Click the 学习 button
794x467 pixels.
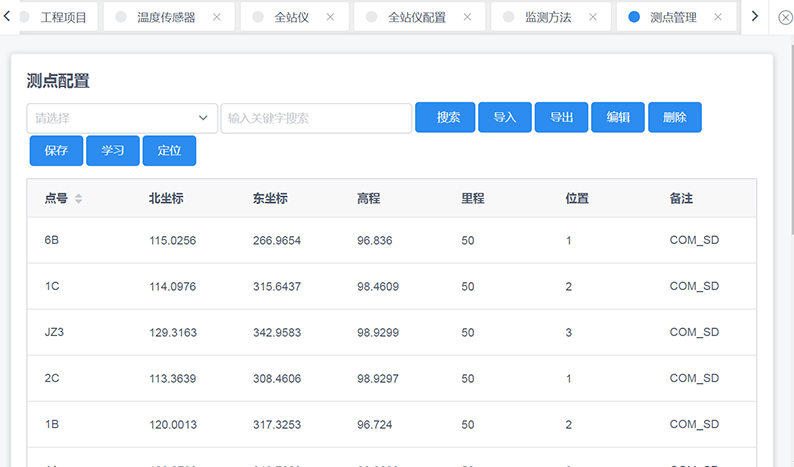[x=112, y=150]
